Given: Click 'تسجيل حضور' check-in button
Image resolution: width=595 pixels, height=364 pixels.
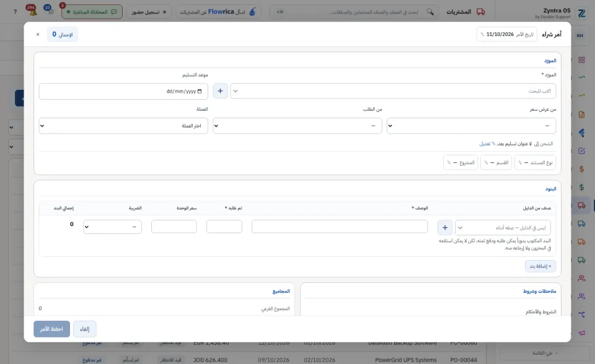Looking at the screenshot, I should click(149, 12).
